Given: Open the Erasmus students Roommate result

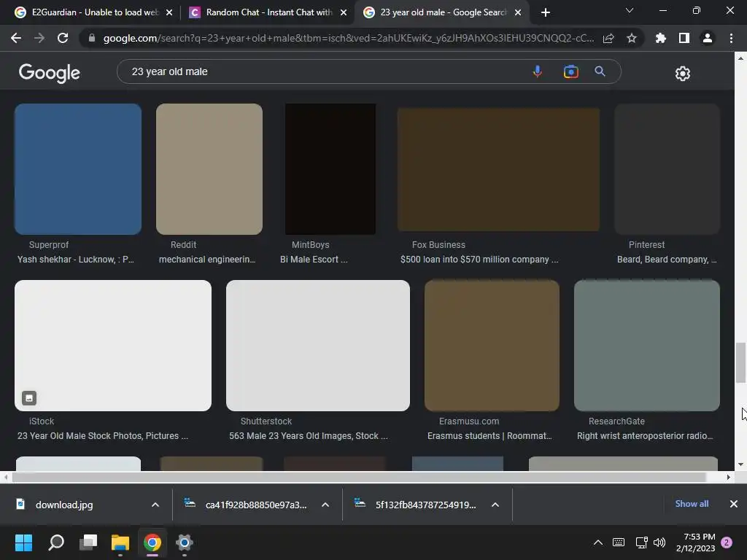Looking at the screenshot, I should (x=489, y=436).
